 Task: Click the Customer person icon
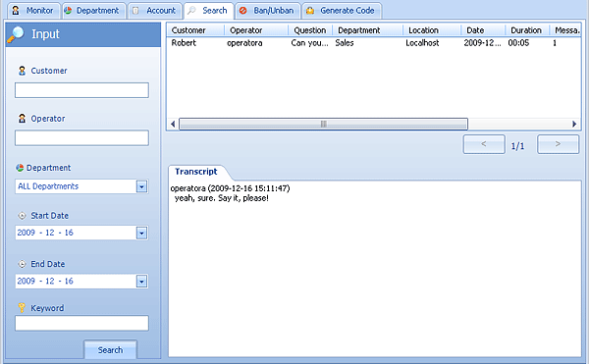tap(23, 71)
